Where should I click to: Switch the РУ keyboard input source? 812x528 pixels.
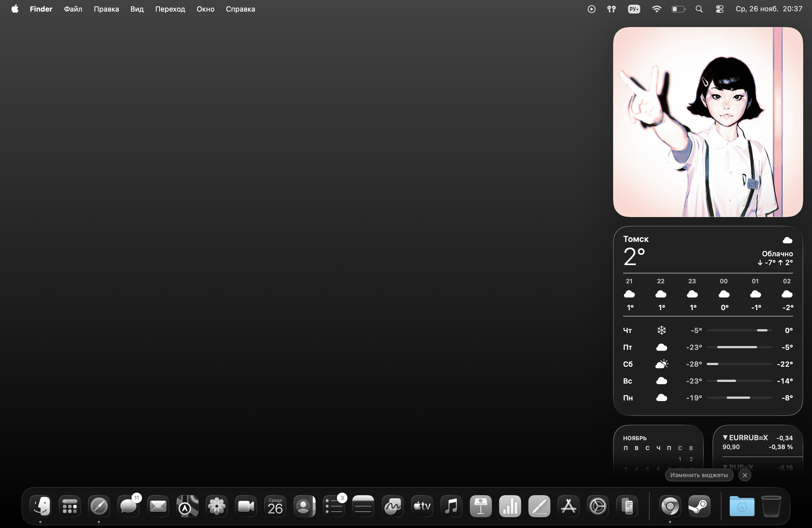(x=634, y=9)
